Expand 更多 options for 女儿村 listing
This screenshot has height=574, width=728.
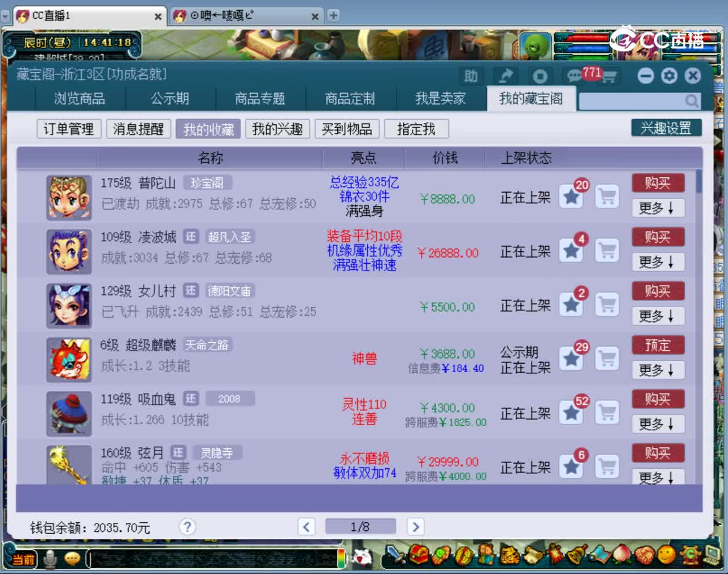click(658, 317)
